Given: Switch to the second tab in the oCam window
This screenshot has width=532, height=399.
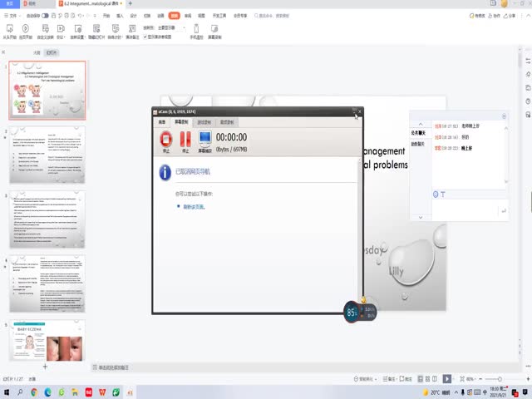Looking at the screenshot, I should pyautogui.click(x=180, y=121).
